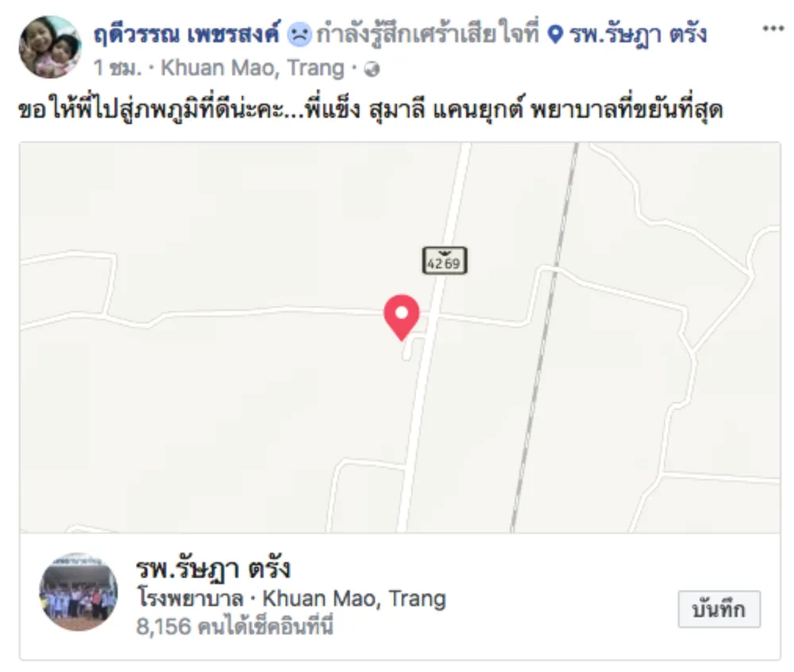794x672 pixels.
Task: Click รพ.รัษฎา ตรัง check-in link in header
Action: pyautogui.click(x=638, y=34)
